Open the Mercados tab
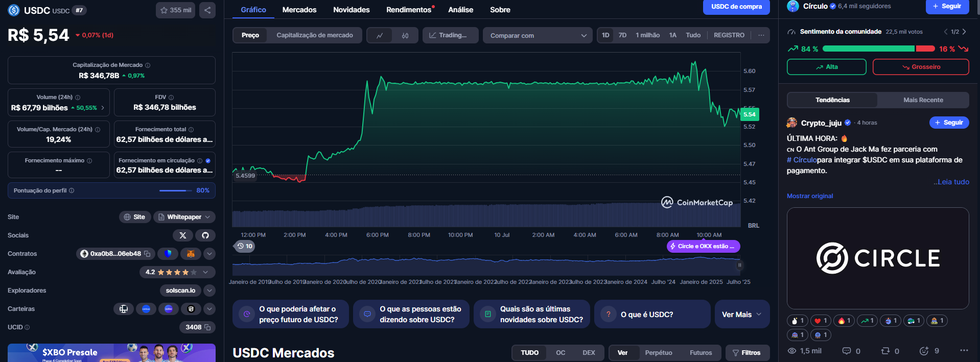Image resolution: width=980 pixels, height=362 pixels. tap(299, 10)
